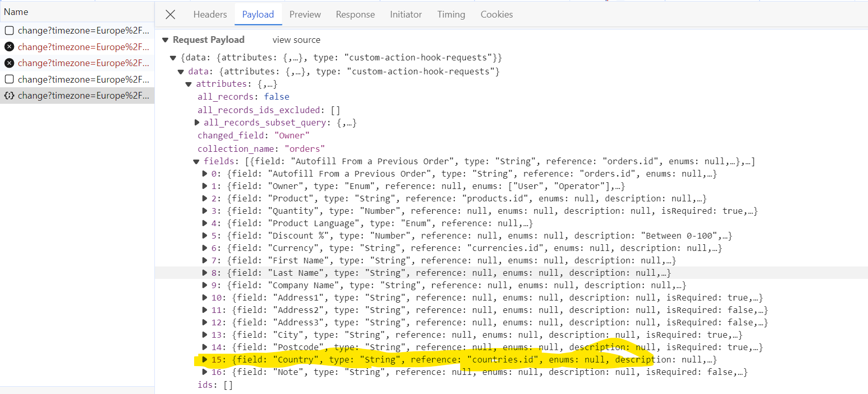Expand field 5 Discount % entry
The image size is (868, 394).
point(204,235)
